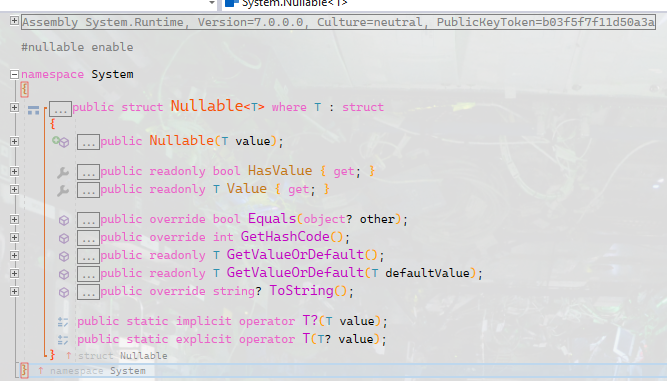Collapse the namespace System block
Screen dimensions: 667x381
14,74
